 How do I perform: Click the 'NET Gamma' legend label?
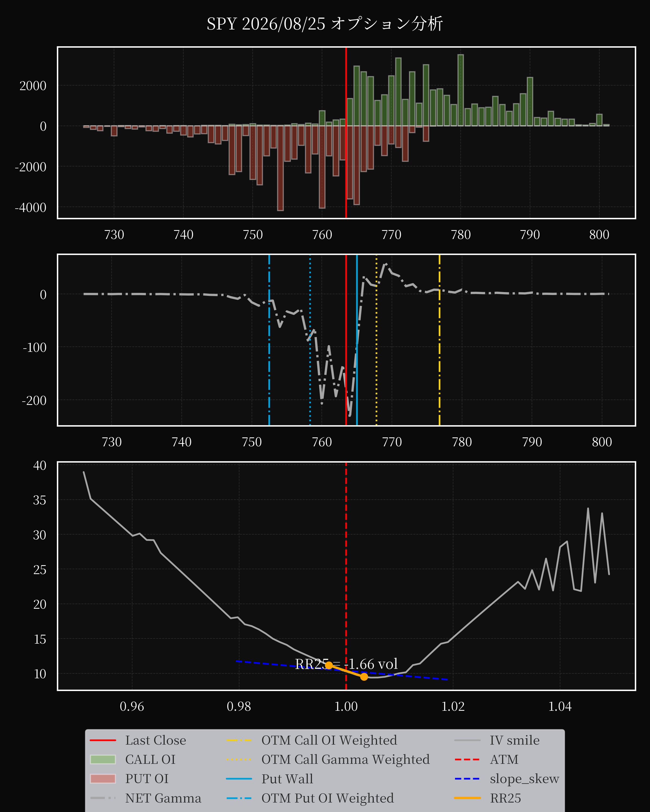click(163, 798)
